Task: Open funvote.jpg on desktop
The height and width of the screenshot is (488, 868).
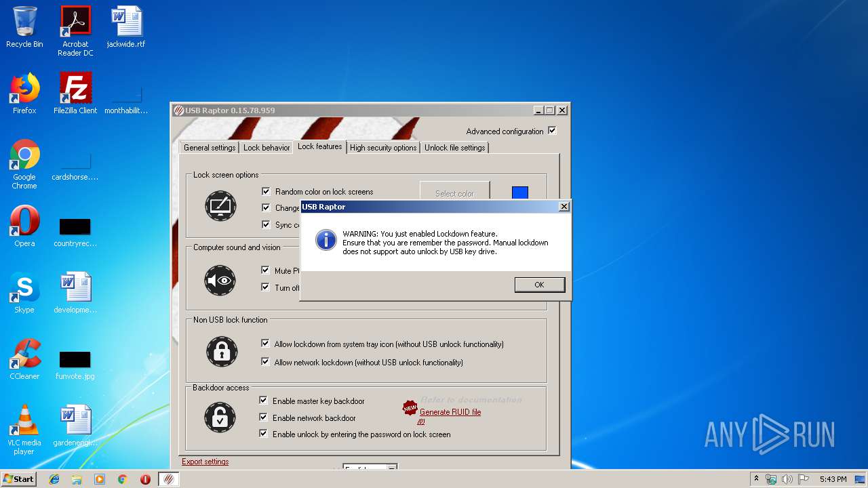Action: tap(75, 365)
